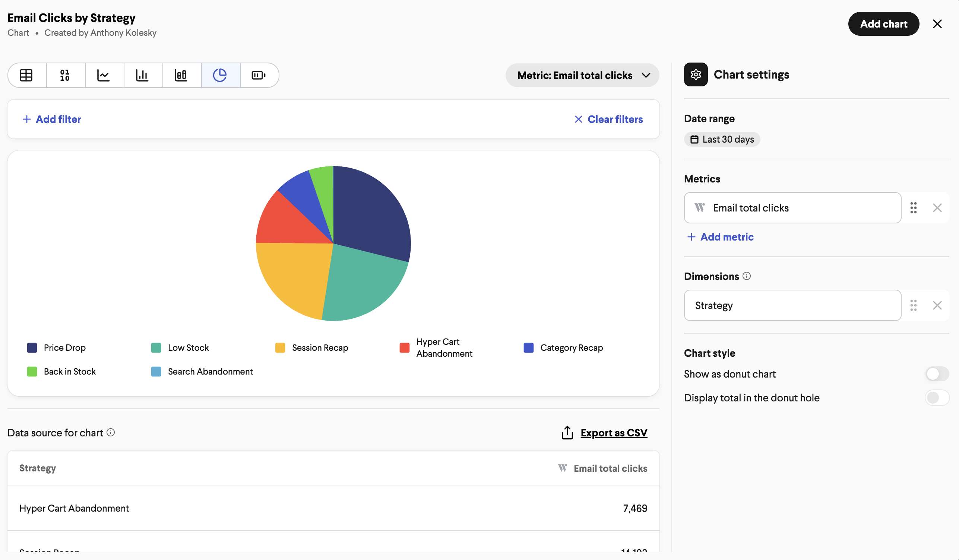Screen dimensions: 959x560
Task: Select the number chart type icon
Action: click(65, 75)
